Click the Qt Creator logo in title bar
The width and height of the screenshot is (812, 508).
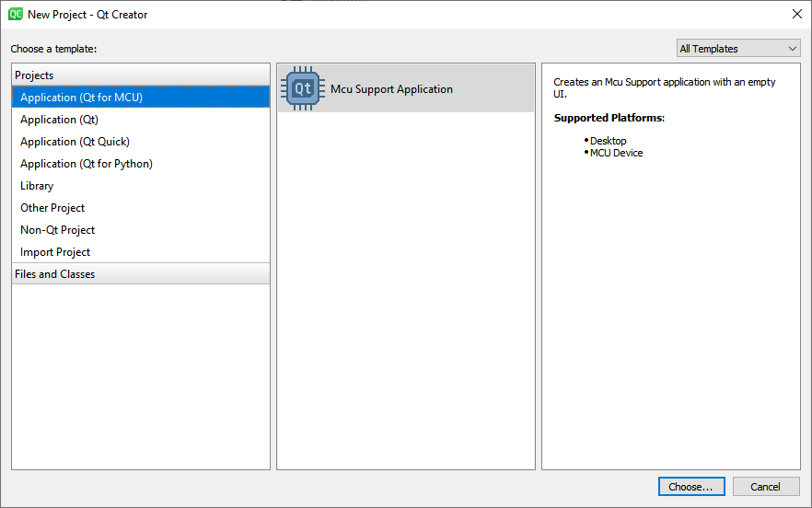pos(16,14)
